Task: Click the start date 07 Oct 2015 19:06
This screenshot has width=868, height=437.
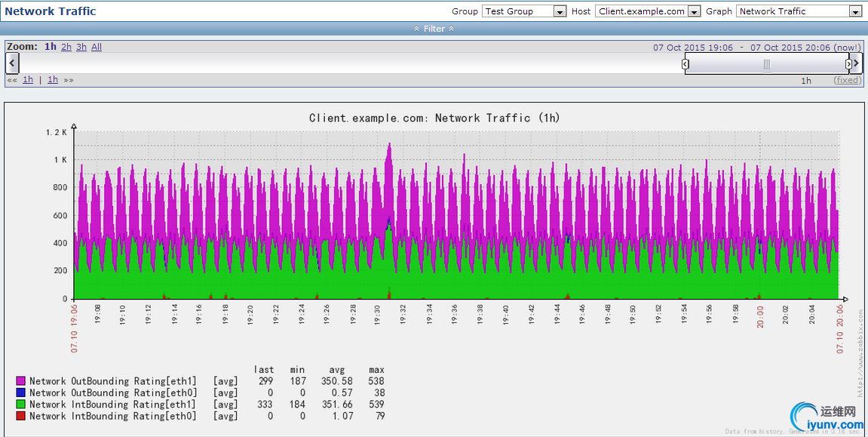Action: tap(692, 48)
